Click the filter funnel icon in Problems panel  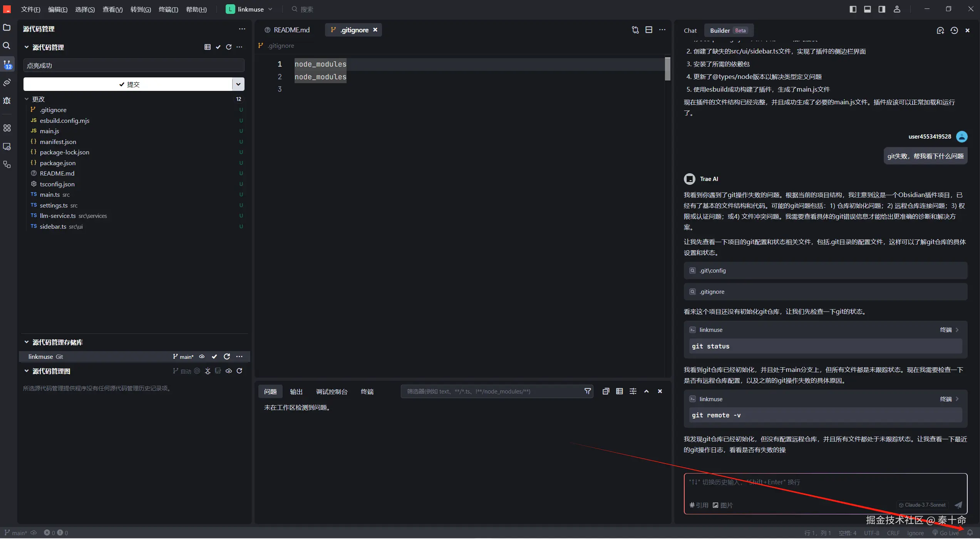[588, 392]
